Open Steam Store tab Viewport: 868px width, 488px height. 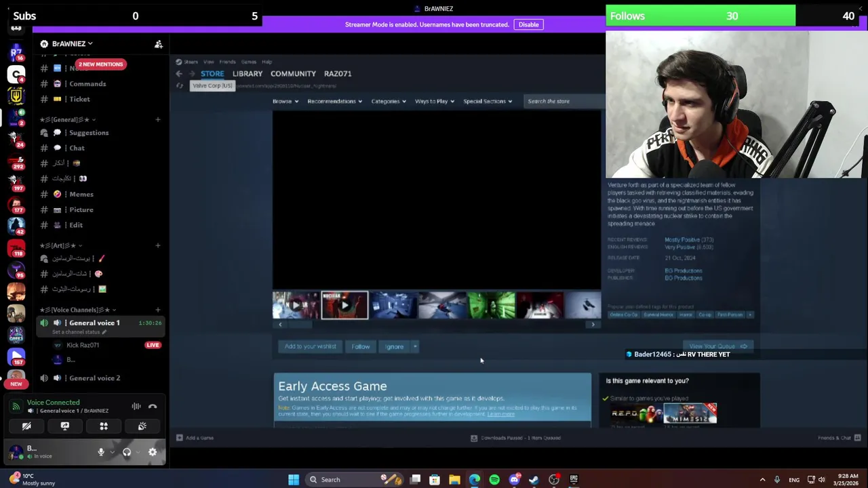coord(212,74)
